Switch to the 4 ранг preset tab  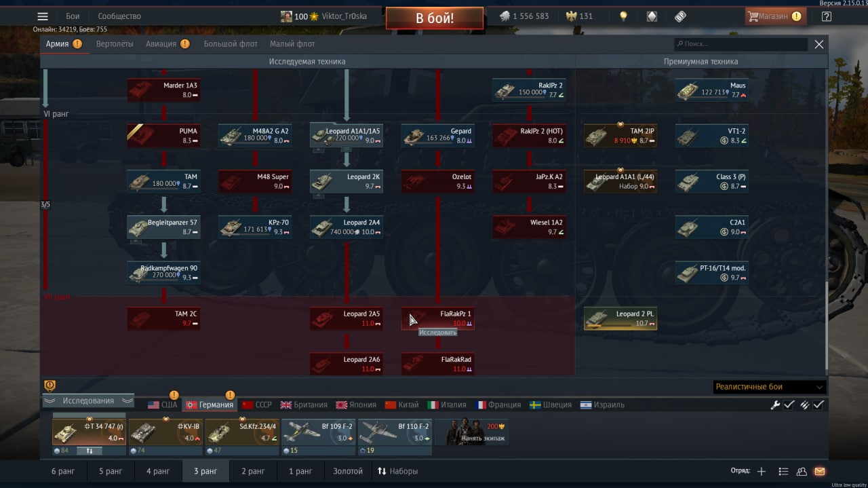click(158, 471)
